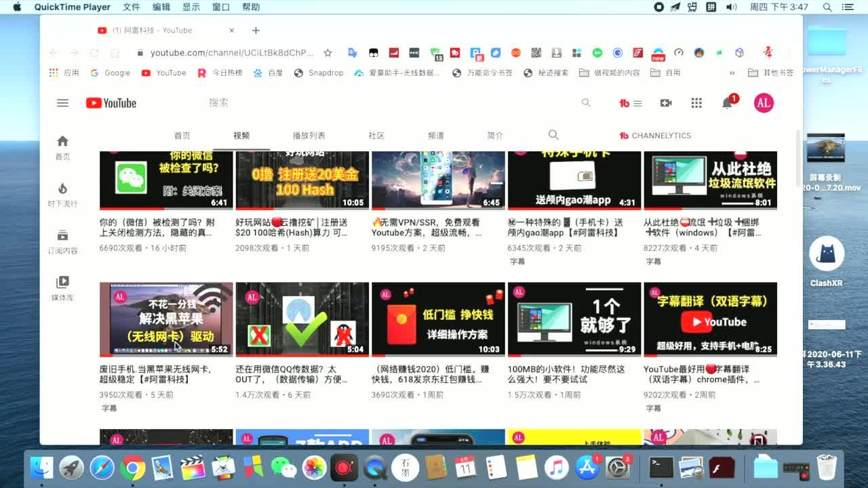868x488 pixels.
Task: Switch to the 首页 channel tab
Action: [x=182, y=136]
